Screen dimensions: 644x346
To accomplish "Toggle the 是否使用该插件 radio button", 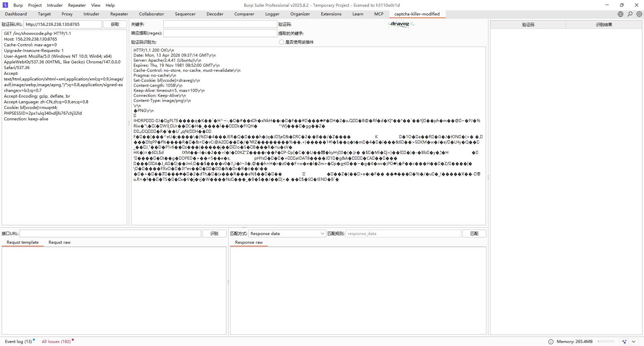I will 281,42.
